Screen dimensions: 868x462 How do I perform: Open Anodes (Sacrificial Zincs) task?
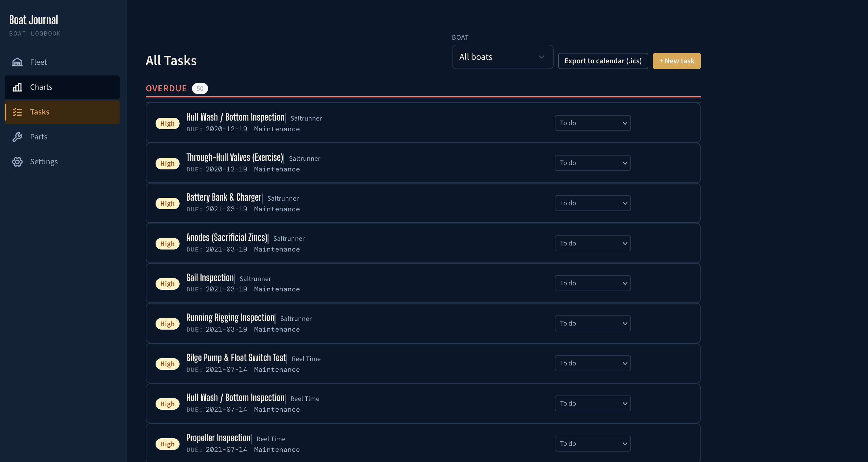pos(227,238)
